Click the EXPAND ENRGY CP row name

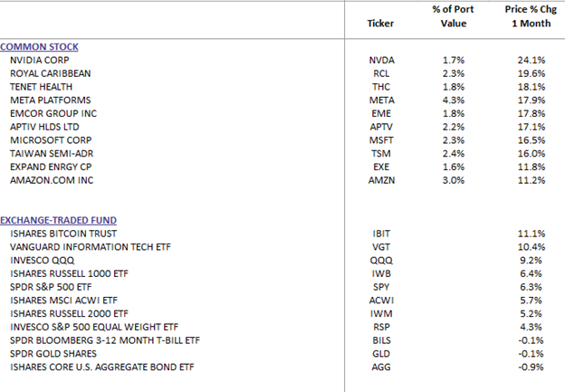click(x=51, y=167)
